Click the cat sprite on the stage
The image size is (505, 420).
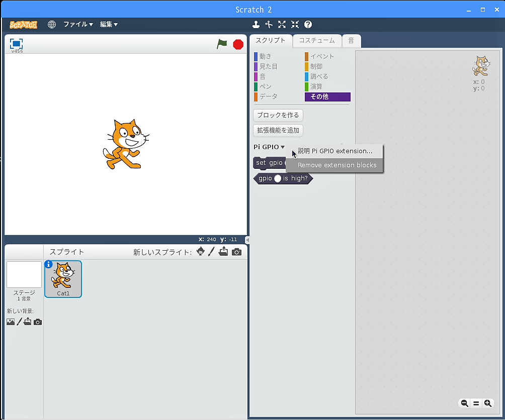(126, 144)
